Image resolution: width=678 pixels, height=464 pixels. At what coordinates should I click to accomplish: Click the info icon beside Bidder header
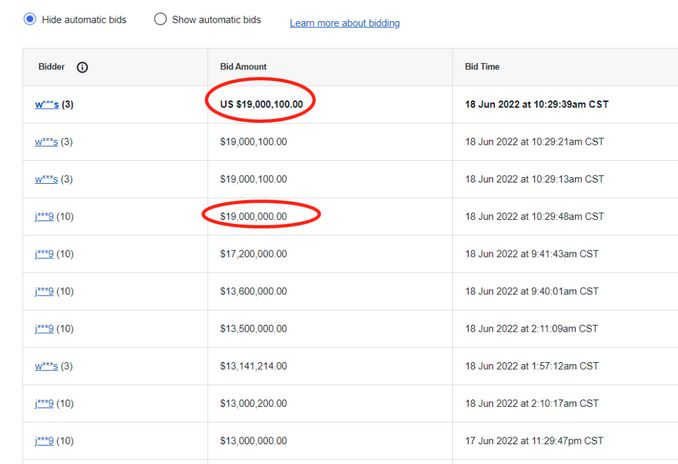pyautogui.click(x=82, y=67)
